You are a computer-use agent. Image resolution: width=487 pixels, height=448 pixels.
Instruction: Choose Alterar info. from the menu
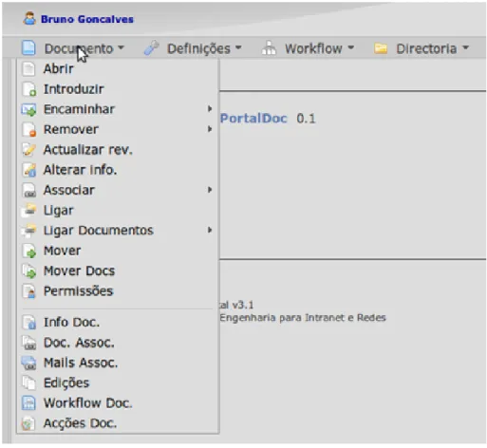[x=118, y=170]
